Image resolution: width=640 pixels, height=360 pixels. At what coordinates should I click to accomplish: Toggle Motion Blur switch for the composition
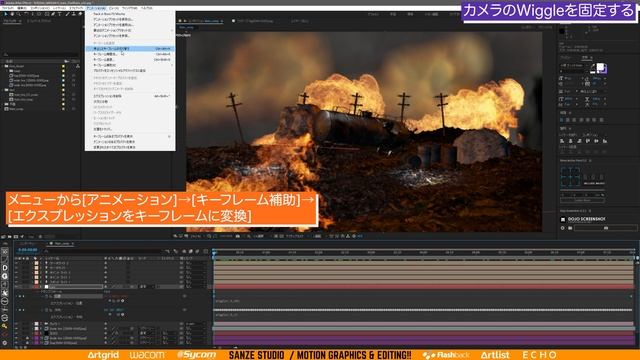(198, 251)
